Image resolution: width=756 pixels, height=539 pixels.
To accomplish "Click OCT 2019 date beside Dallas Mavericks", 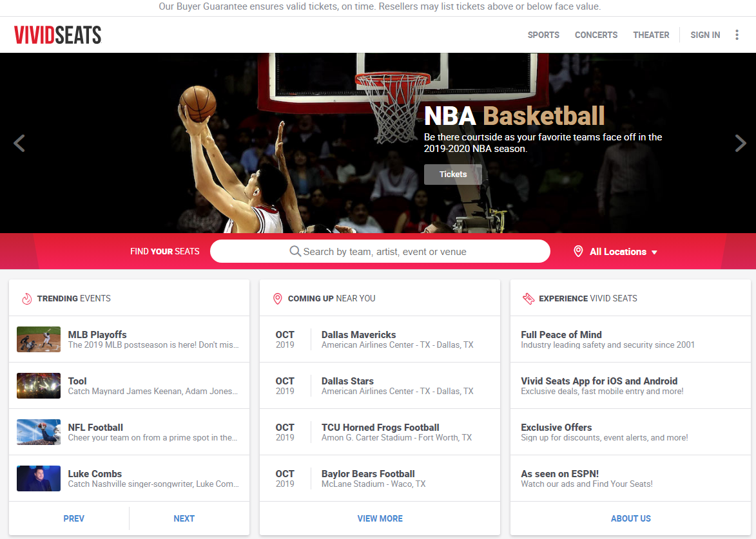I will coord(285,339).
